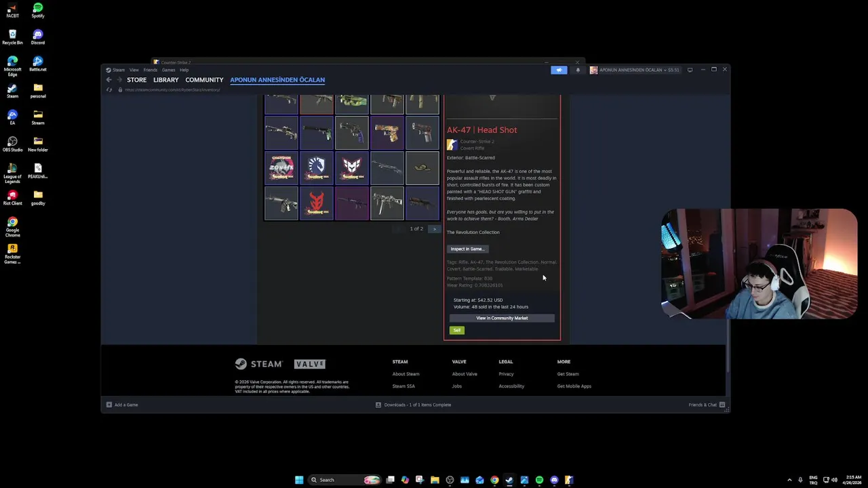The image size is (868, 488).
Task: Open Friends & Chat
Action: click(x=707, y=405)
